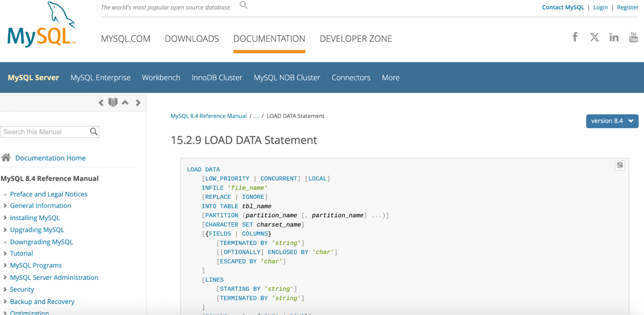Screen dimensions: 644x315
Task: Click LOAD DATA Statement breadcrumb text
Action: pos(295,116)
